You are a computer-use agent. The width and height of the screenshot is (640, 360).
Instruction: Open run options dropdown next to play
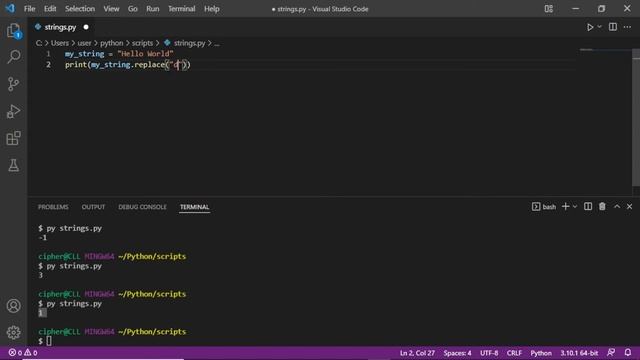click(x=600, y=27)
